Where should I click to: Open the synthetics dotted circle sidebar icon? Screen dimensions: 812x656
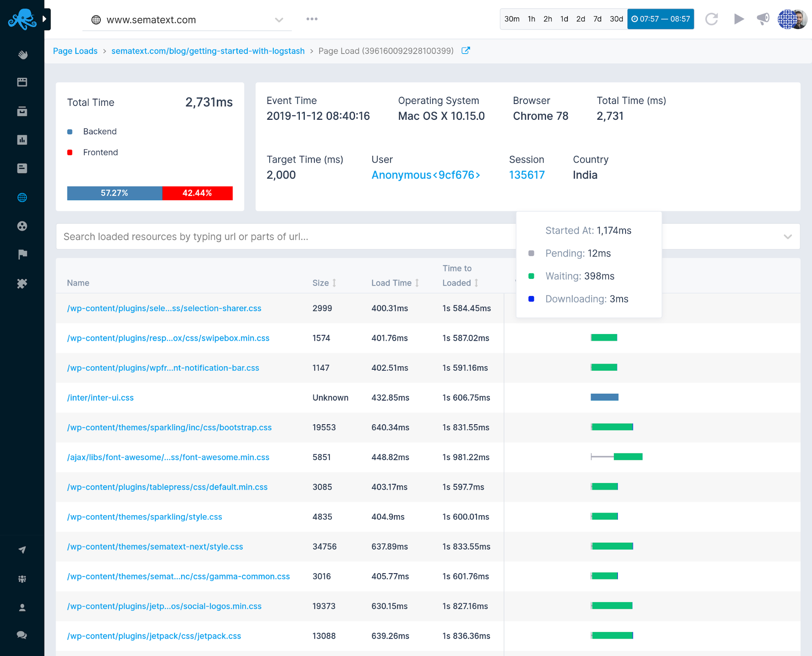click(22, 226)
